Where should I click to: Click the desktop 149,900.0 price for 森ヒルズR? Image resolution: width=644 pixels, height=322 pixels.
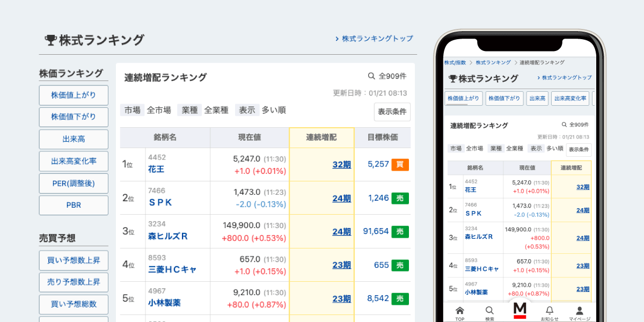(242, 225)
